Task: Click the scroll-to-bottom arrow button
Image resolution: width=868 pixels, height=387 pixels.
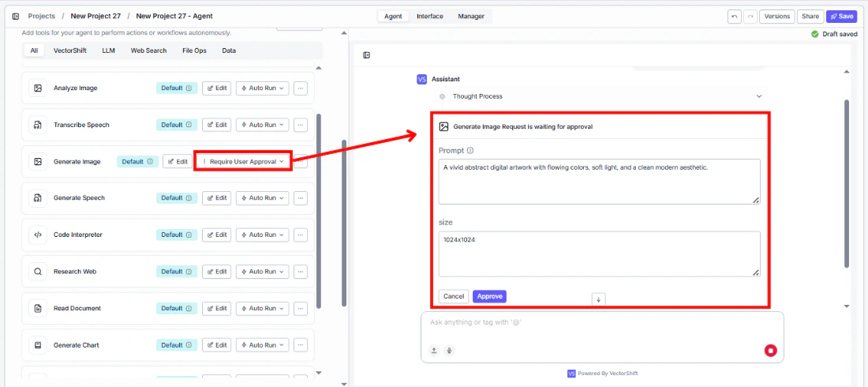Action: coord(598,299)
